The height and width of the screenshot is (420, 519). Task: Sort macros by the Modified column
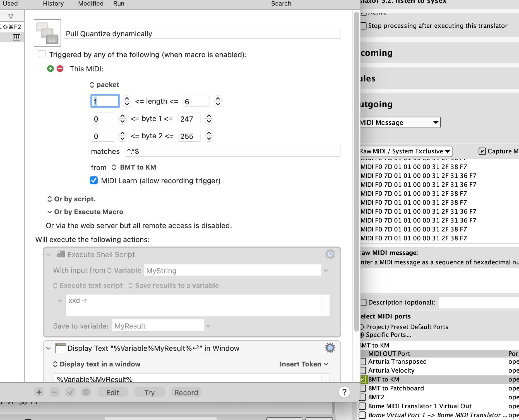pos(91,3)
